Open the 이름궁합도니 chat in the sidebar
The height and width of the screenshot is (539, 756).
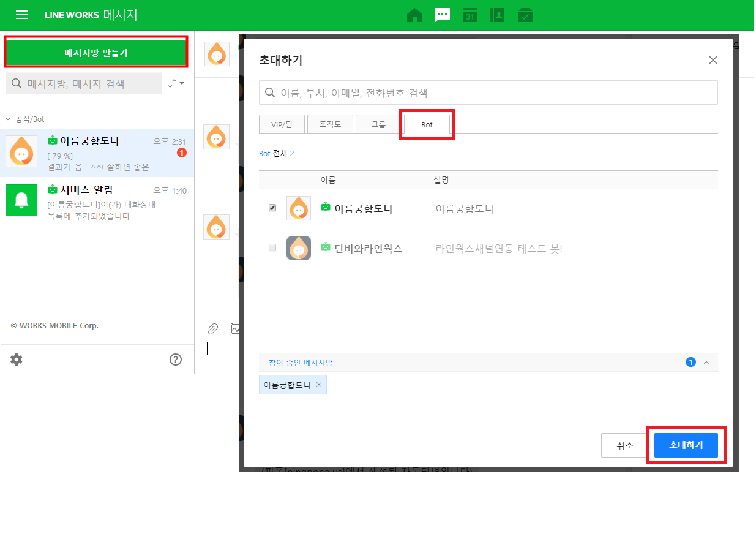click(97, 153)
